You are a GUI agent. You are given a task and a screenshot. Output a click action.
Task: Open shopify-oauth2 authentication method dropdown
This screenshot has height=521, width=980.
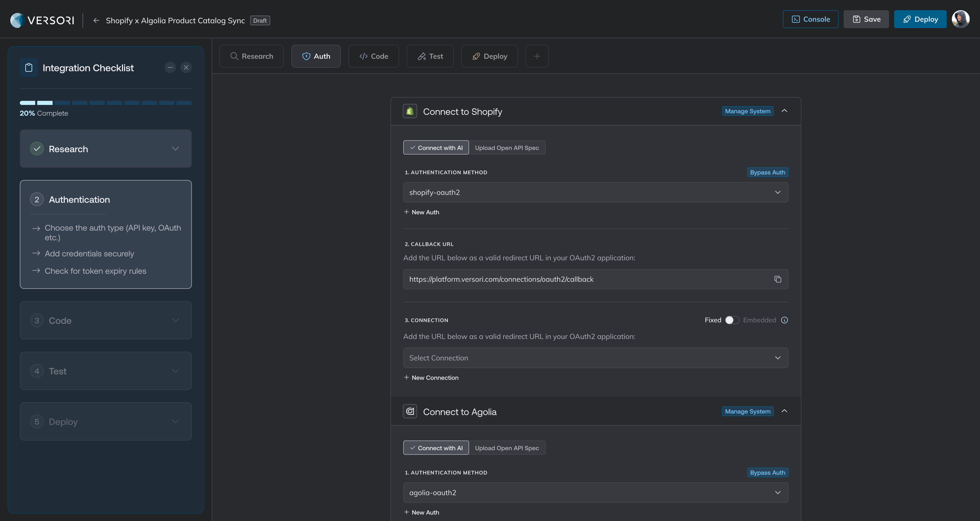click(x=595, y=192)
